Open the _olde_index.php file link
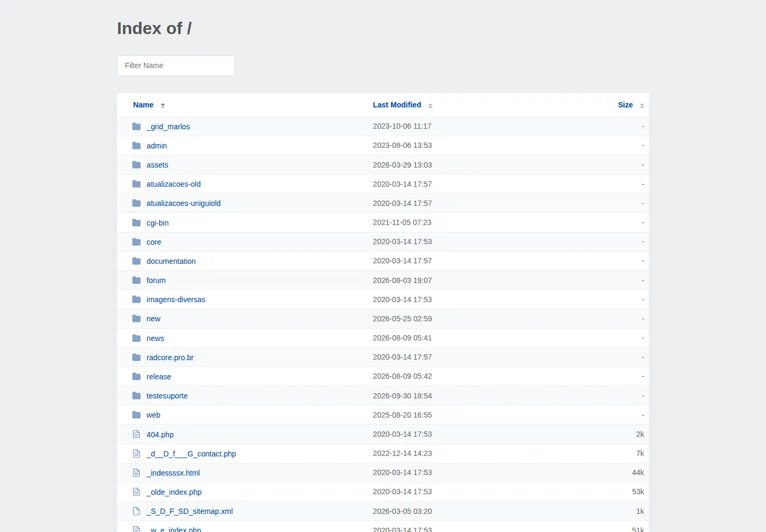 (174, 492)
